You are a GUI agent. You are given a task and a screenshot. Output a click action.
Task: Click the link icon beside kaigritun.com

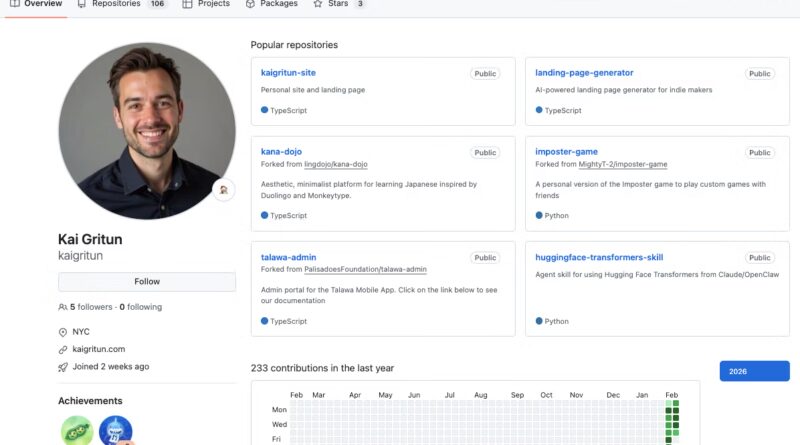(x=63, y=350)
